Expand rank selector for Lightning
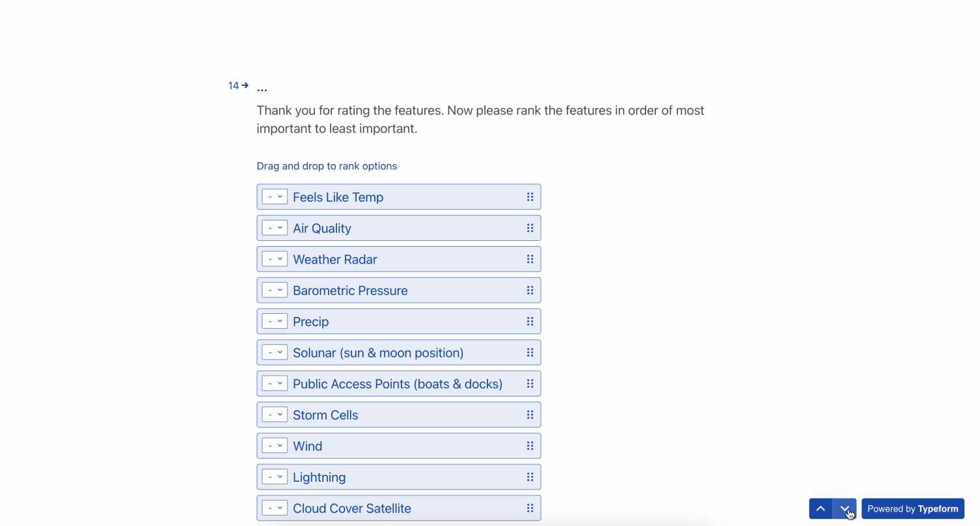980x526 pixels. 275,477
